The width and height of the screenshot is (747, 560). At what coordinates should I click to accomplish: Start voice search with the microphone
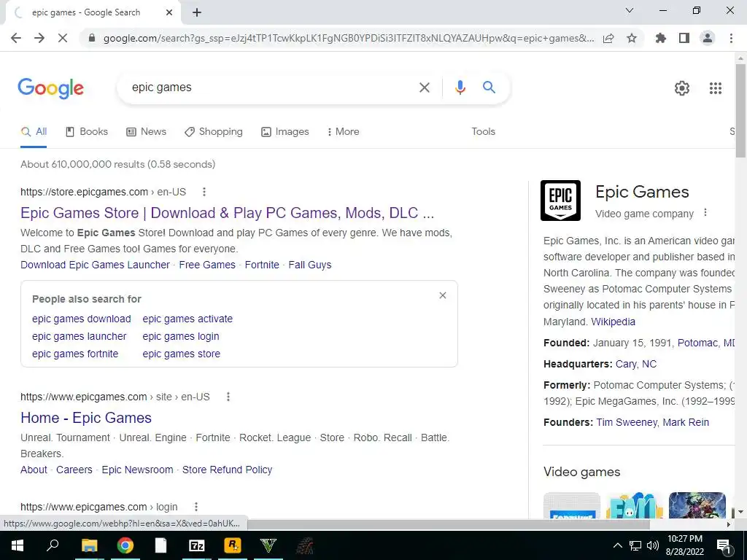pos(460,87)
